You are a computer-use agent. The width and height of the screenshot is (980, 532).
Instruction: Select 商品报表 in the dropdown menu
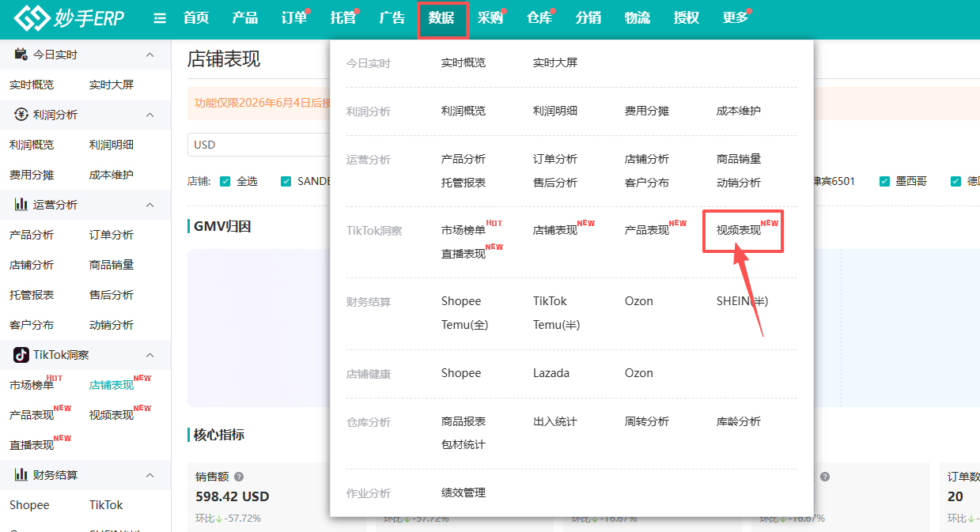[464, 421]
